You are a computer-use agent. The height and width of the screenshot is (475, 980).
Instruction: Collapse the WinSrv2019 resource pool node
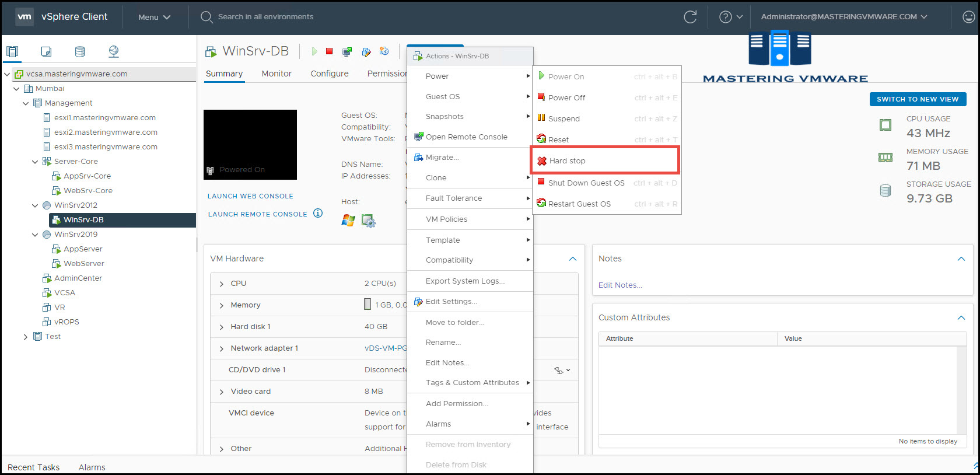tap(35, 235)
